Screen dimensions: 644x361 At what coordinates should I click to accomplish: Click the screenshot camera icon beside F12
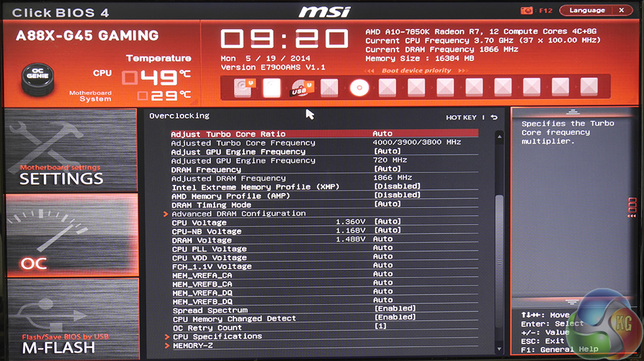[x=526, y=10]
